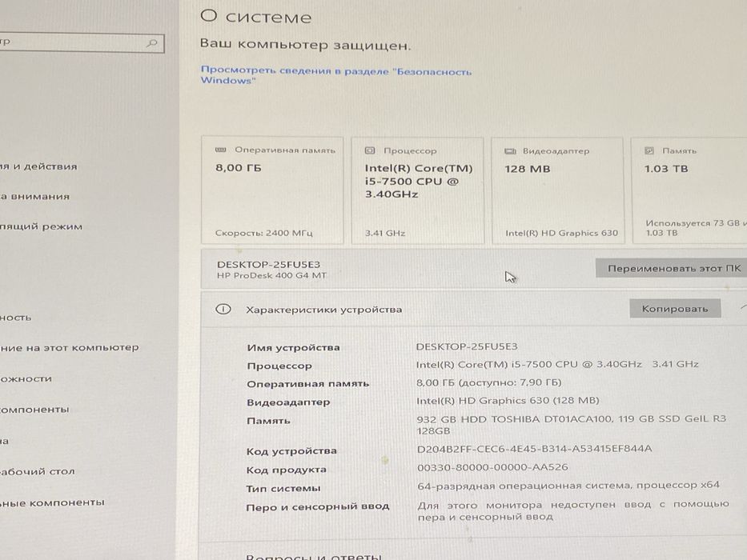Select sidebar item ending 'и действия'

coord(38,166)
